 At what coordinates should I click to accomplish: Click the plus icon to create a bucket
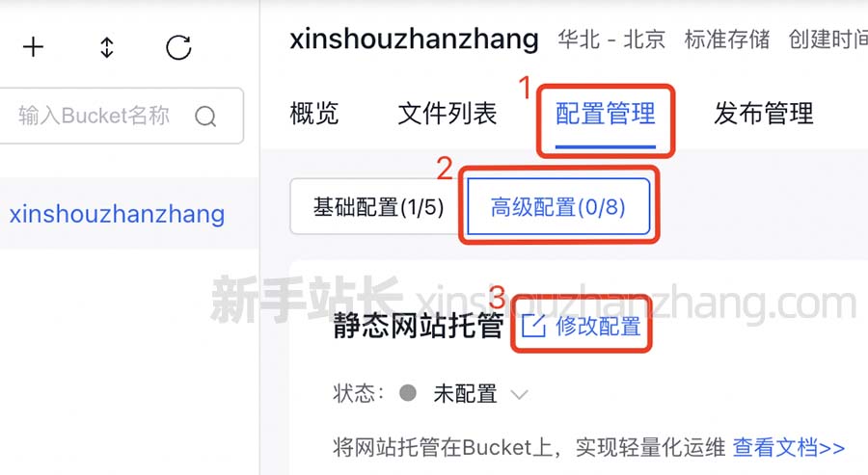(33, 47)
